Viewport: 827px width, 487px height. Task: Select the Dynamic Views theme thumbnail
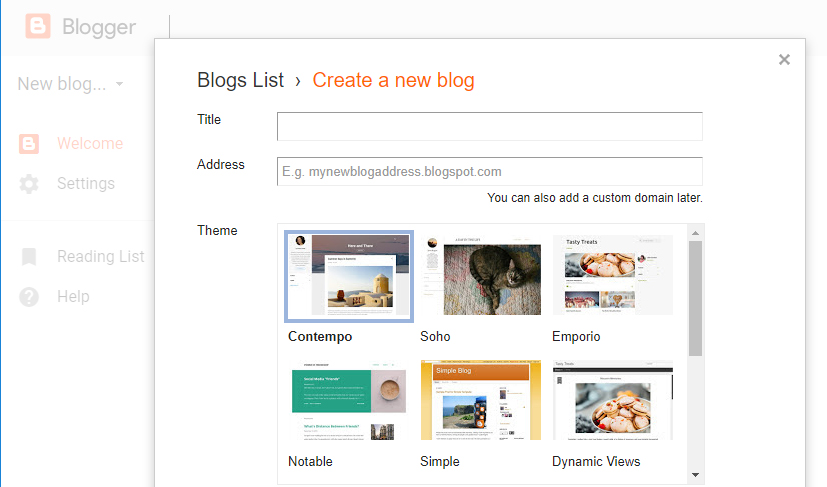click(613, 400)
